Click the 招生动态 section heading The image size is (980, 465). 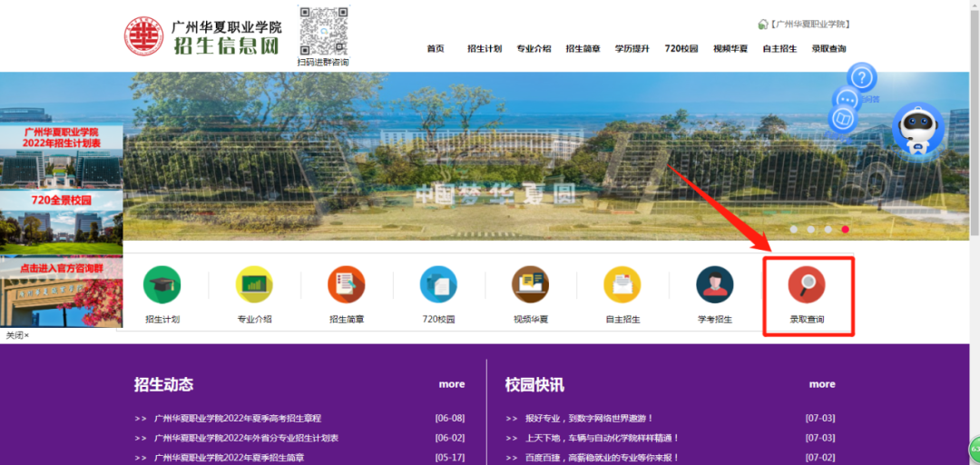[x=163, y=384]
